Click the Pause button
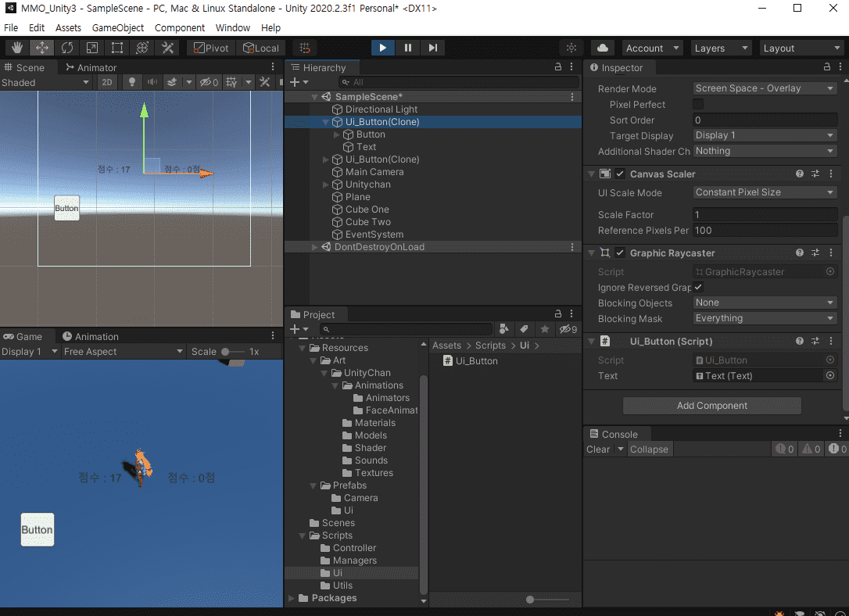Screen dimensions: 849x616 (408, 48)
